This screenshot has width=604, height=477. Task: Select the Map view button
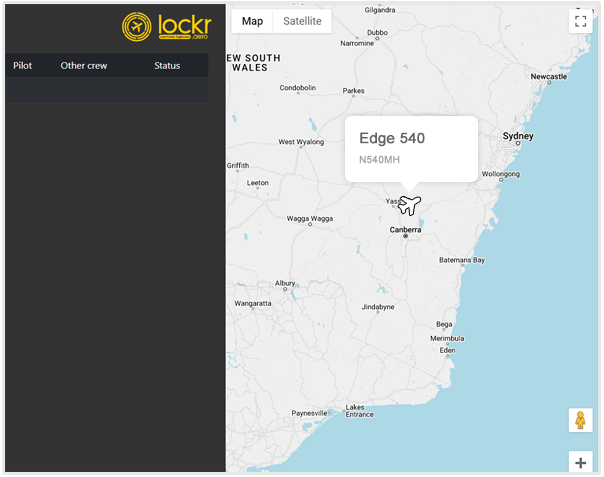[252, 21]
